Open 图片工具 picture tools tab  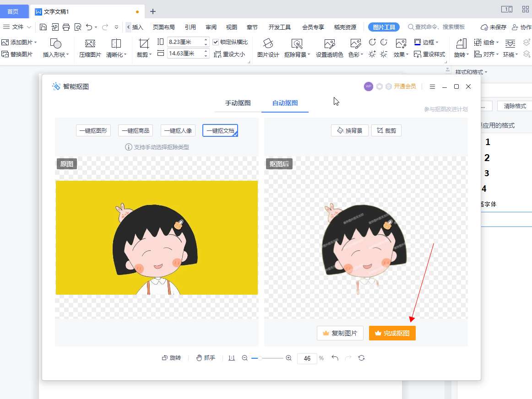384,27
